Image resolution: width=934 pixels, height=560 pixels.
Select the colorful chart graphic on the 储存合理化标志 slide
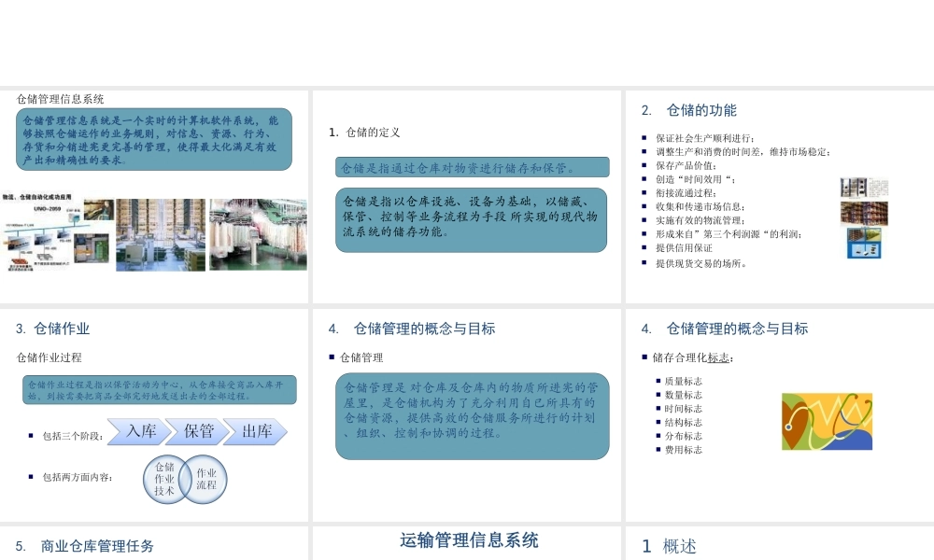pos(828,421)
